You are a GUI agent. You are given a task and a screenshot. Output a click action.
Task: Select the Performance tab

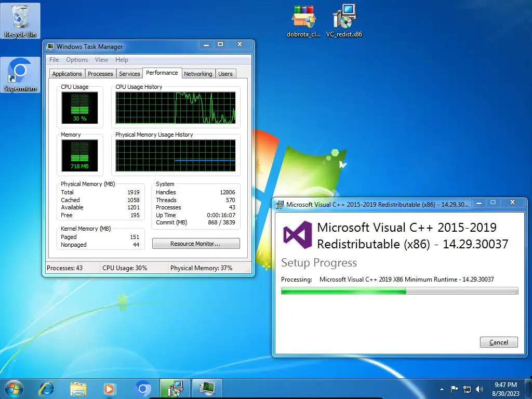click(x=162, y=73)
